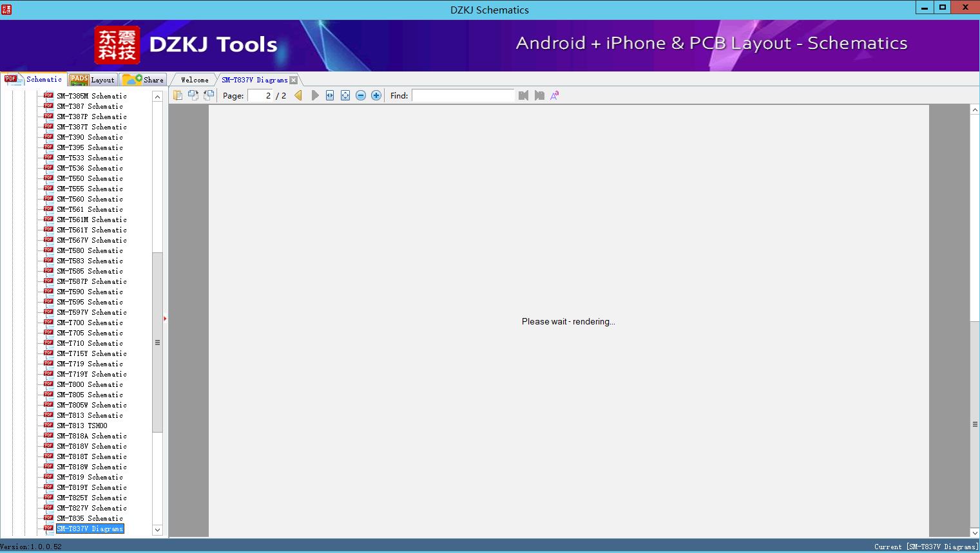This screenshot has height=553, width=980.
Task: Open SM-T580 Schematic
Action: (90, 250)
